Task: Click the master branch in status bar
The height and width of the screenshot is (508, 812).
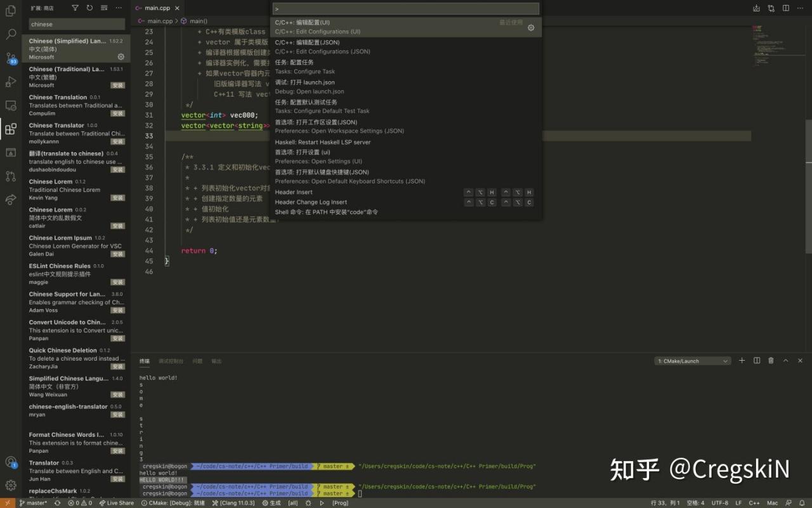Action: (32, 503)
